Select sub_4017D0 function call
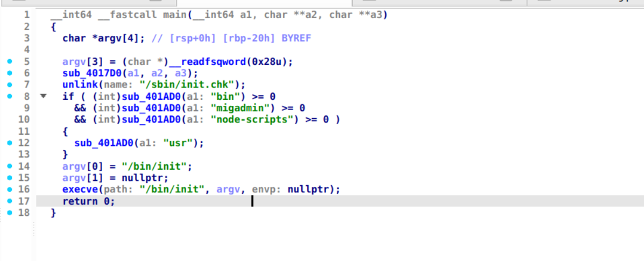 pos(93,74)
